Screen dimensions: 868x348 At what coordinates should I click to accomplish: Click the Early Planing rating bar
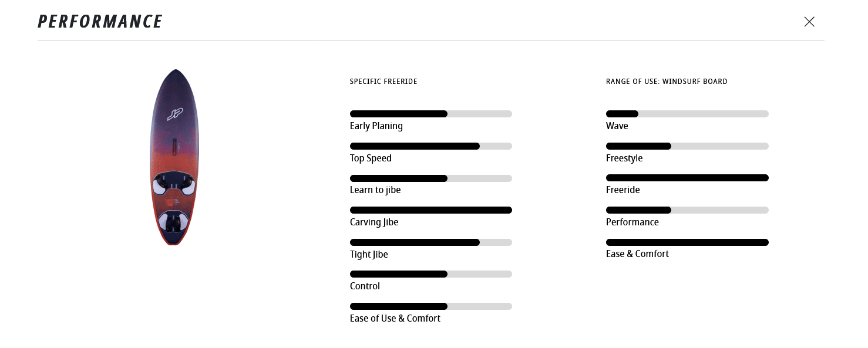click(430, 114)
